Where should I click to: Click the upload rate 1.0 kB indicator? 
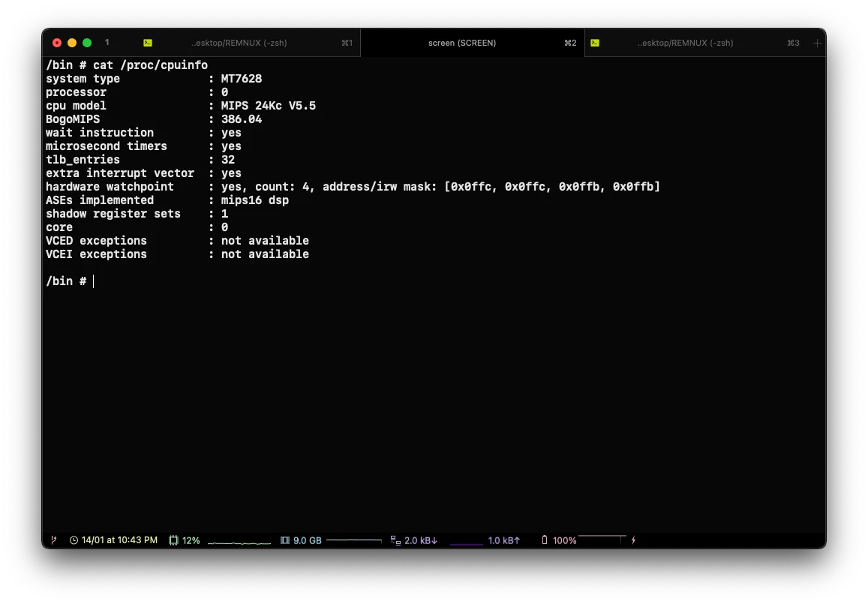click(503, 540)
